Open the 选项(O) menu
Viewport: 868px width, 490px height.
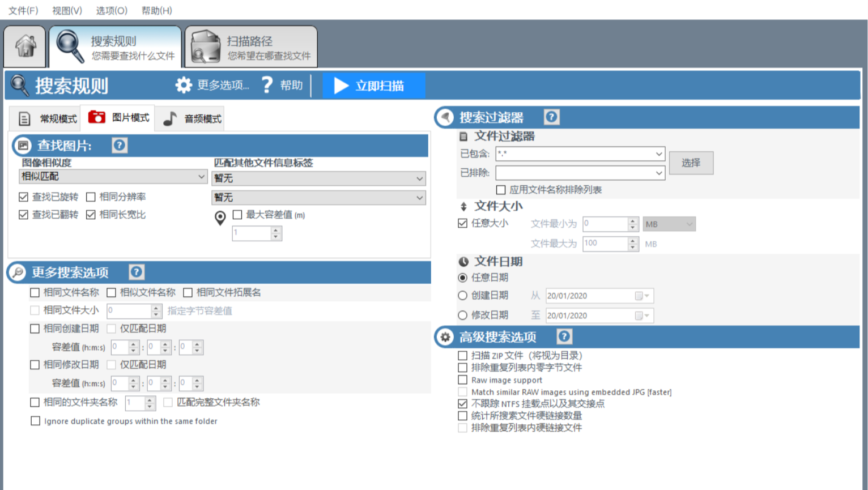coord(111,10)
